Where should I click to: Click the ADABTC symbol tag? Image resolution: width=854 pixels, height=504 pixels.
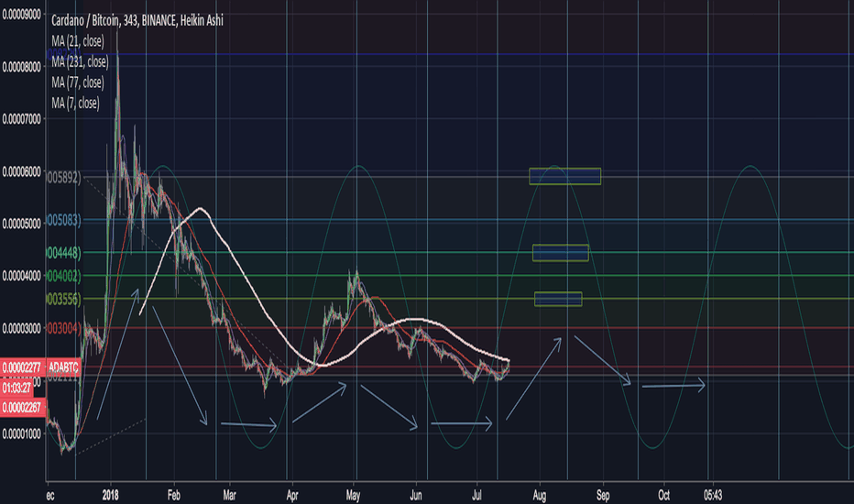pyautogui.click(x=63, y=367)
